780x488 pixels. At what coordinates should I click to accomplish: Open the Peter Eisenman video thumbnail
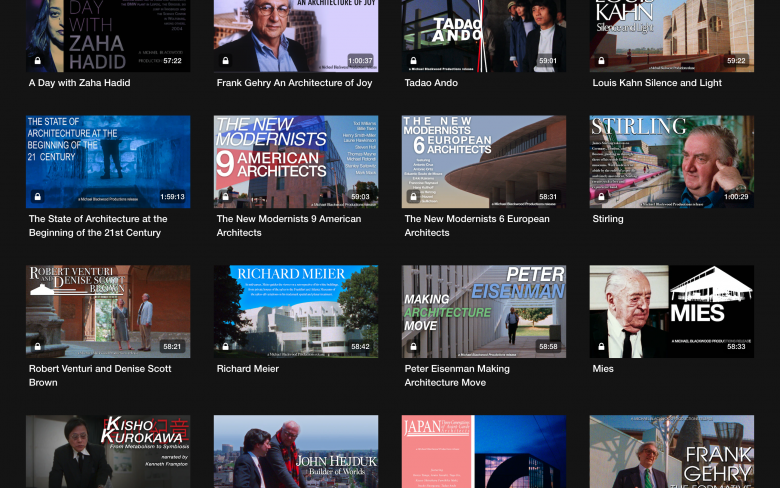click(x=484, y=310)
